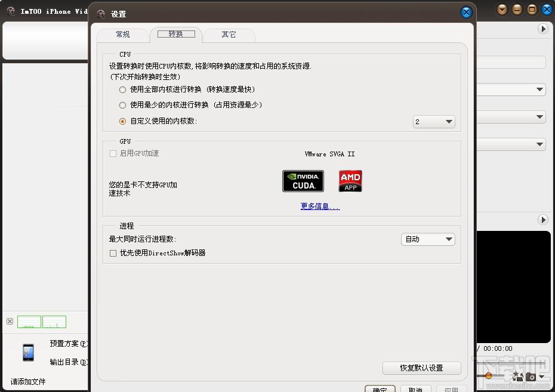The height and width of the screenshot is (392, 555).
Task: Click the AMD APP logo
Action: pos(350,181)
